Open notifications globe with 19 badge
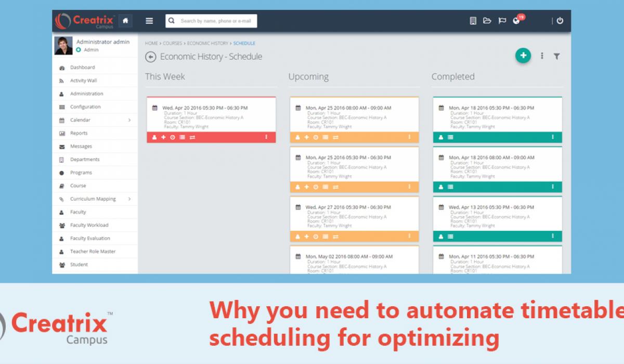The height and width of the screenshot is (364, 624). (518, 20)
